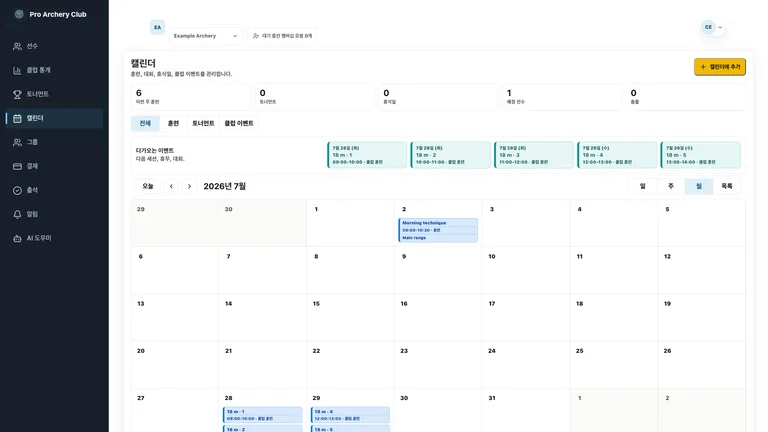Image resolution: width=768 pixels, height=432 pixels.
Task: Click the Pro Archery Club logo icon
Action: tap(19, 14)
